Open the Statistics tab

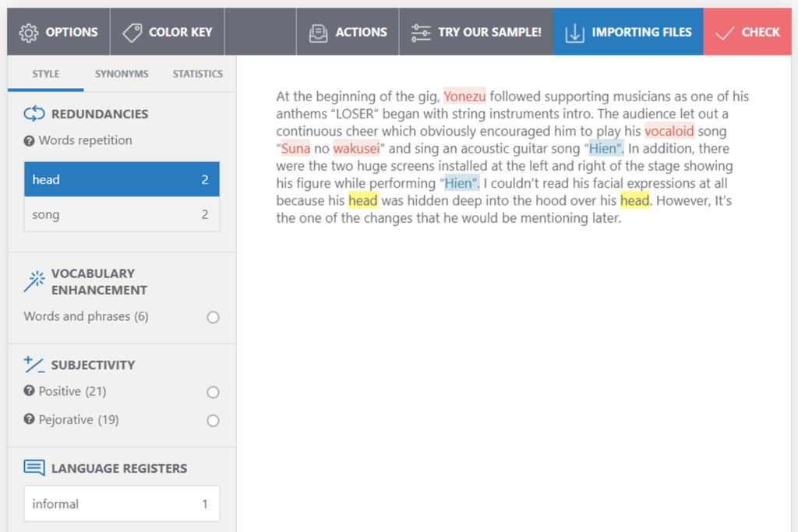click(x=197, y=74)
